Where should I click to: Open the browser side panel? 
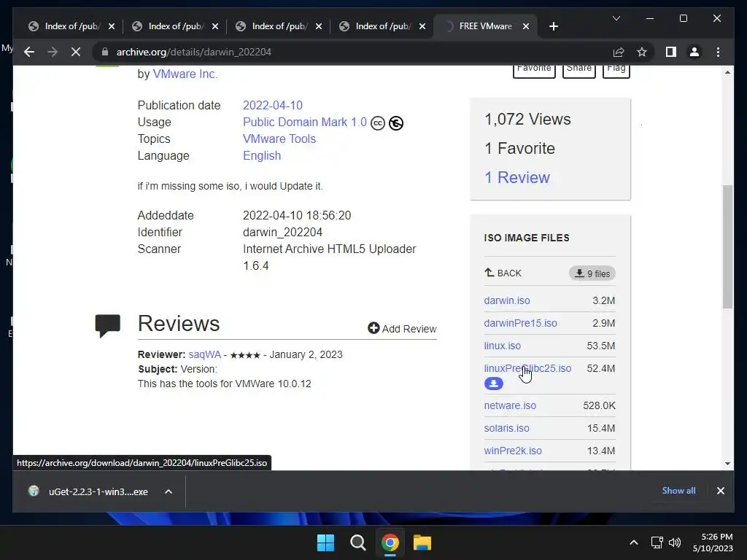click(671, 52)
